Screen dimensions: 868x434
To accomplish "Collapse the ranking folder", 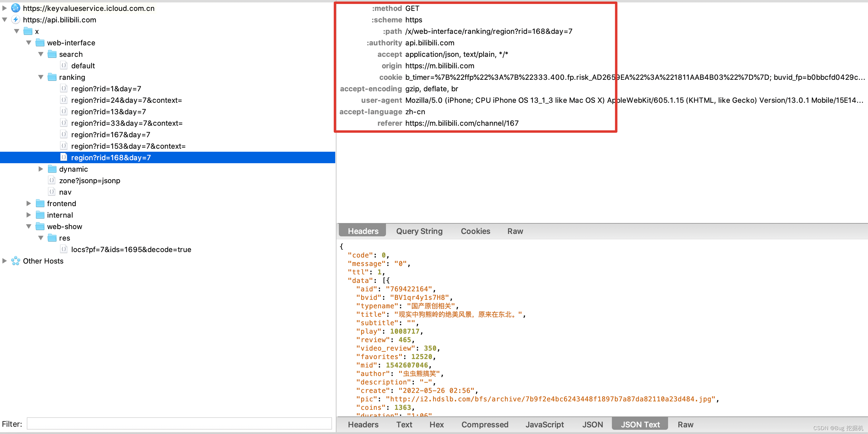I will coord(41,77).
